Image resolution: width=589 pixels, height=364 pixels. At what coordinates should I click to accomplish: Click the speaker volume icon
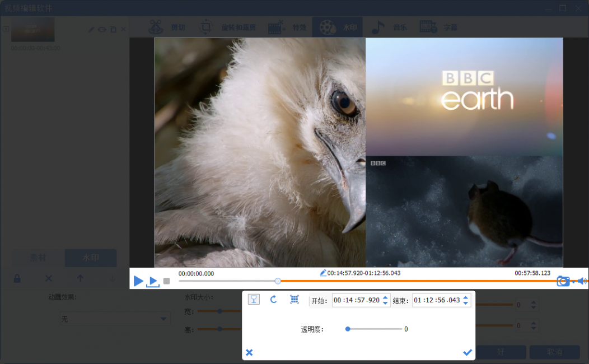582,281
